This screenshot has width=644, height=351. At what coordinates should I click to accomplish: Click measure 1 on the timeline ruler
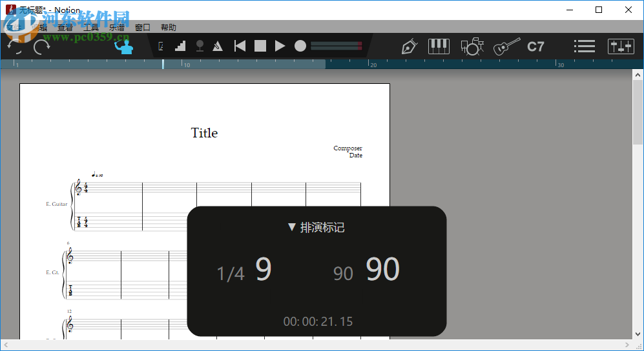pyautogui.click(x=17, y=65)
